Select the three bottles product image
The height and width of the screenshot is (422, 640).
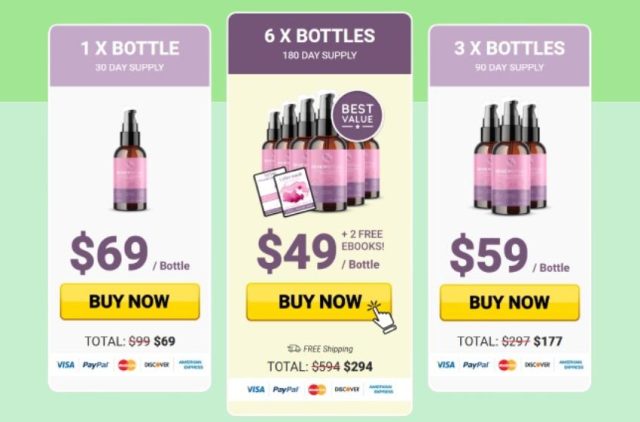510,157
